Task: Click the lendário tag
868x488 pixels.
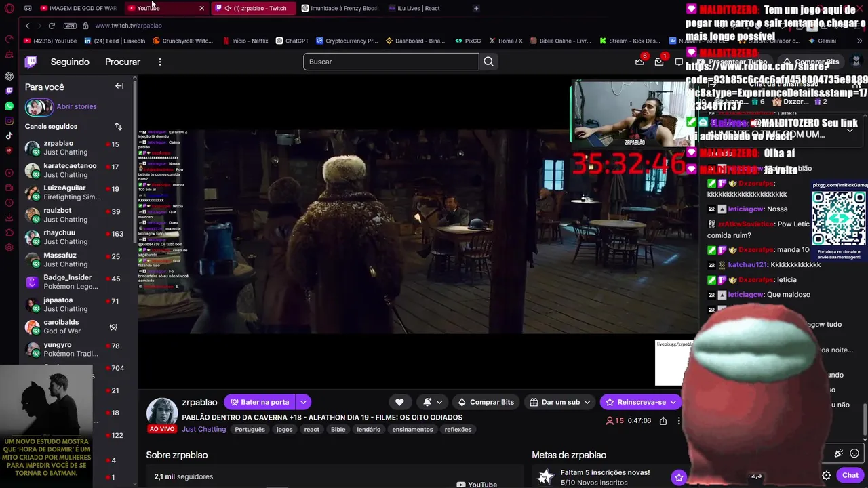Action: pos(369,429)
